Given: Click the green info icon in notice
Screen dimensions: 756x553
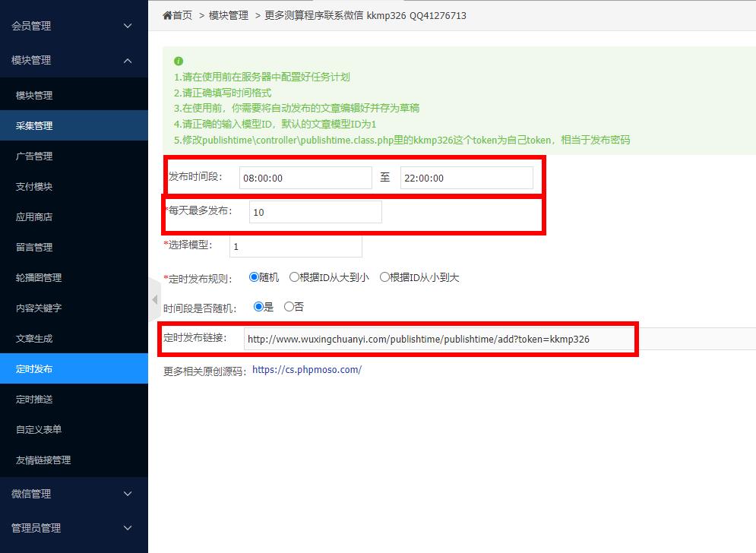Looking at the screenshot, I should tap(179, 61).
